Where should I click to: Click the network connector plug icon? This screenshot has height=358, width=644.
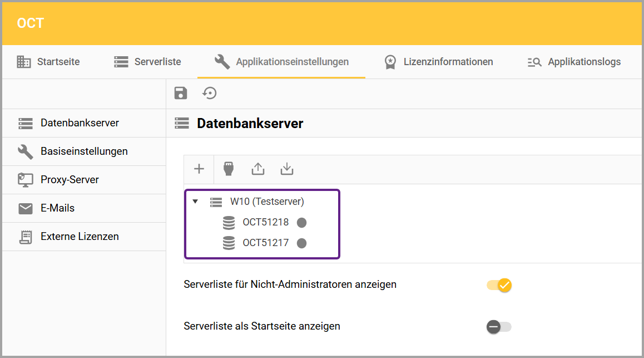(x=228, y=169)
